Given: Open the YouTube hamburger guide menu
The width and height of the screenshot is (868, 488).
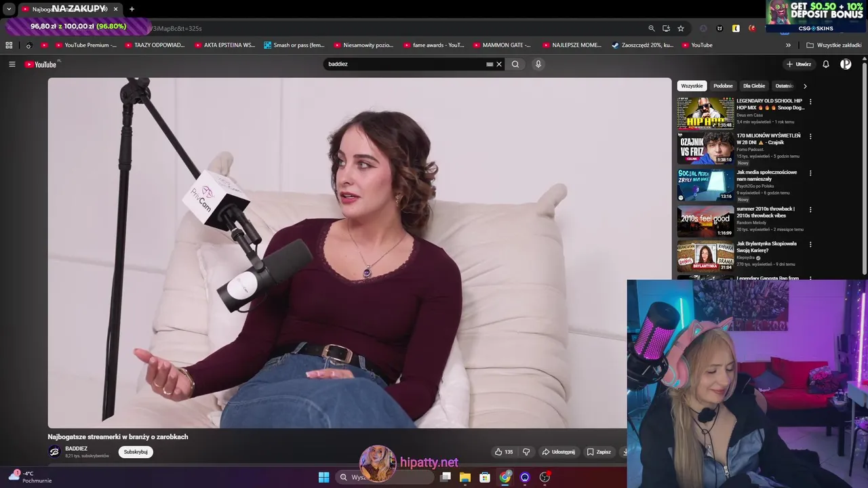Looking at the screenshot, I should click(12, 64).
